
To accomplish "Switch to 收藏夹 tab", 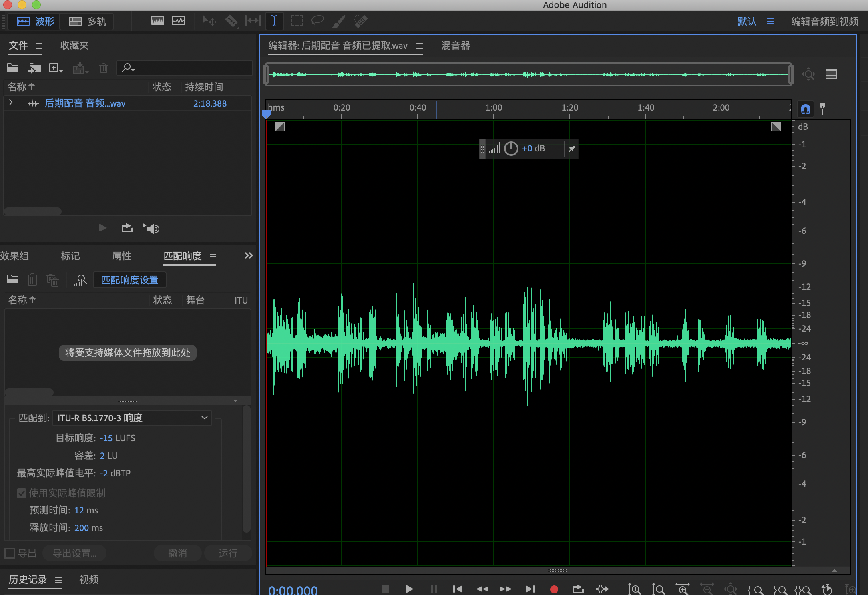I will (x=74, y=45).
